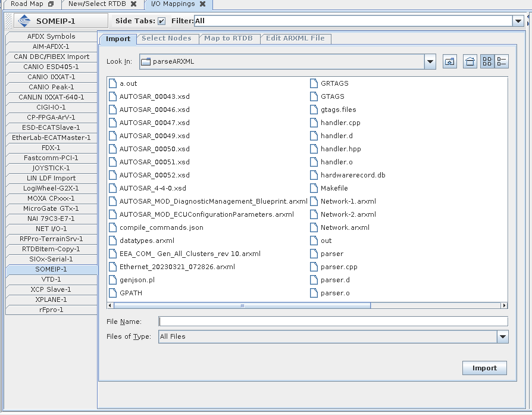532x415 pixels.
Task: Select CIGI-IO-1 side tab
Action: pyautogui.click(x=51, y=107)
